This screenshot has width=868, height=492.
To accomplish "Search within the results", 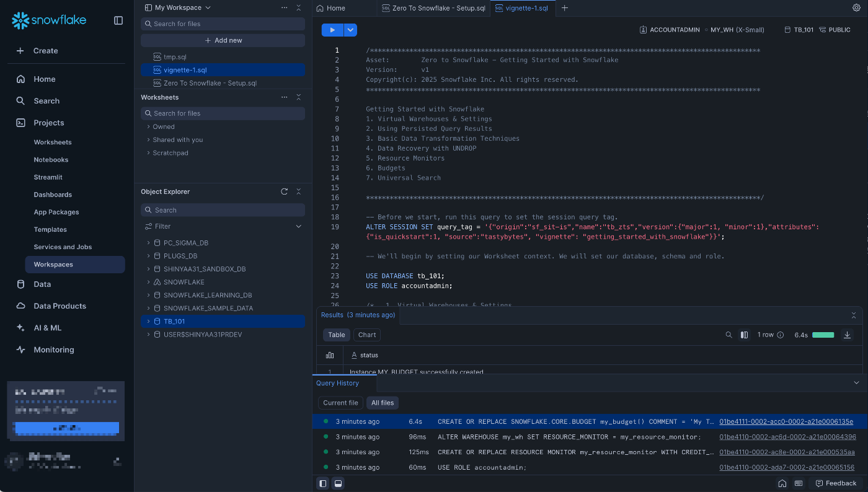I will 729,335.
